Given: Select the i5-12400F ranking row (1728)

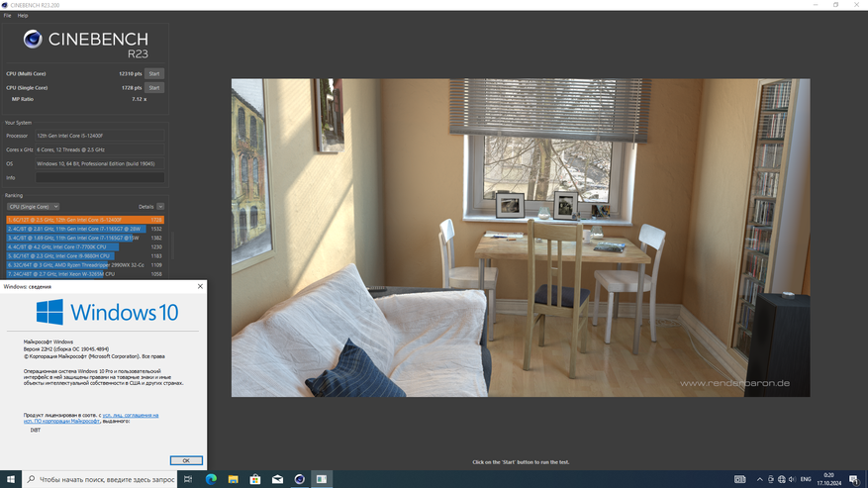Looking at the screenshot, I should pyautogui.click(x=85, y=220).
